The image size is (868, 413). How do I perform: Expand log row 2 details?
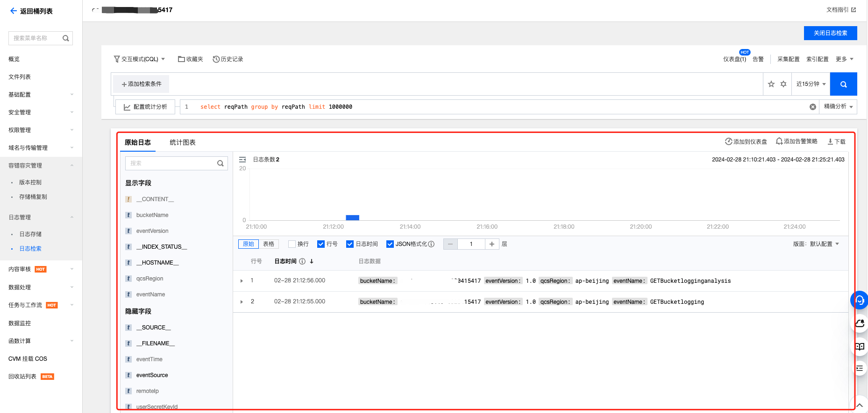tap(242, 302)
